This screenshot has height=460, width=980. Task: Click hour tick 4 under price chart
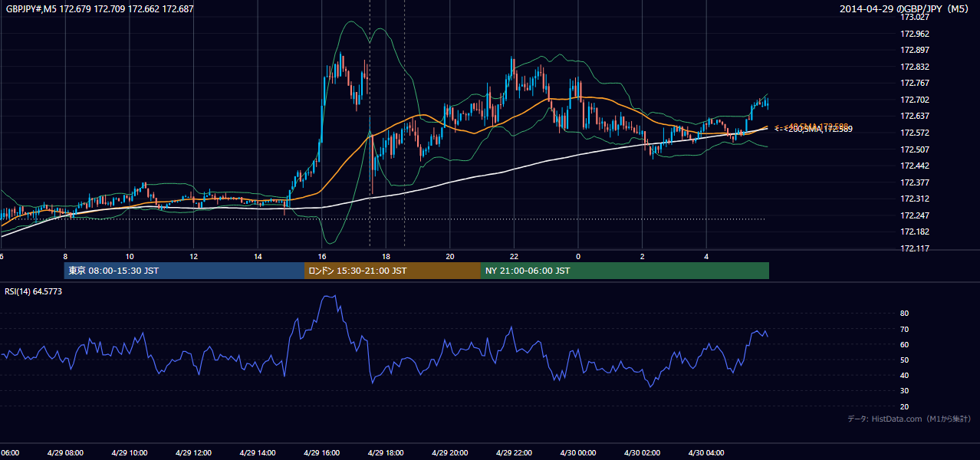pos(705,257)
